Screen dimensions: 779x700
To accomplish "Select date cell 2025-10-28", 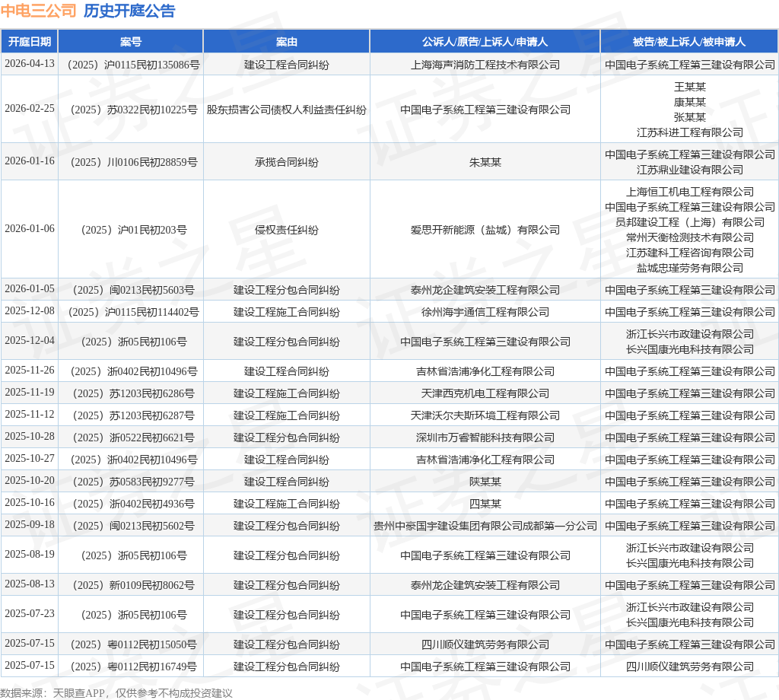I will 30,436.
